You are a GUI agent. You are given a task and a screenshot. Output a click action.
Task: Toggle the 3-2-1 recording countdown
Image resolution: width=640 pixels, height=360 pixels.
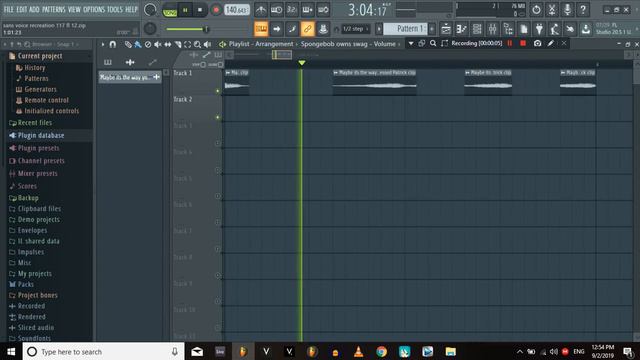[292, 9]
